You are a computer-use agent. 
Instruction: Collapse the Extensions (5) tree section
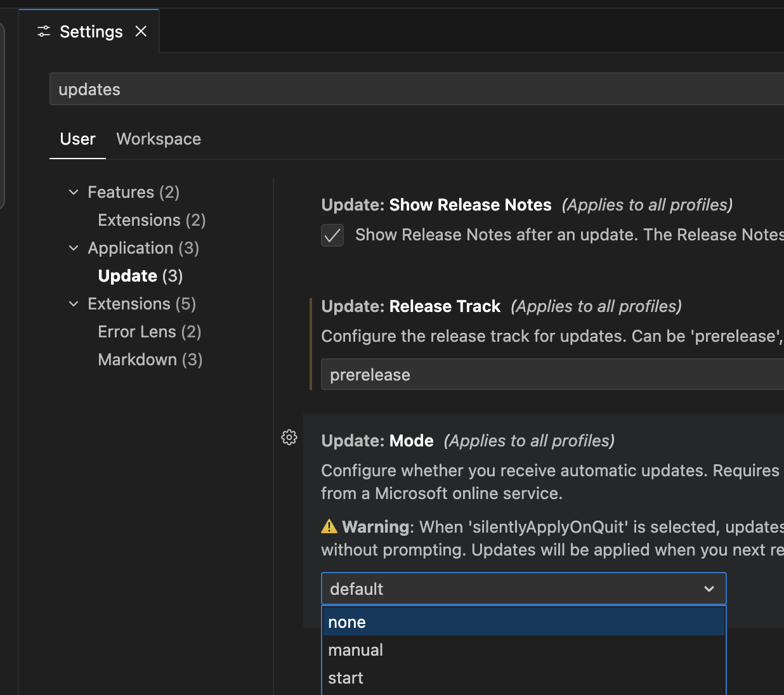74,304
